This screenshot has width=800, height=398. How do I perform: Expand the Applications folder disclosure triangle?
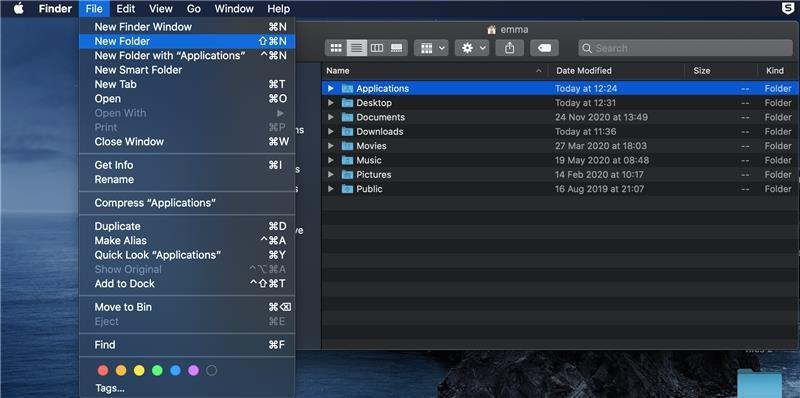pos(331,88)
